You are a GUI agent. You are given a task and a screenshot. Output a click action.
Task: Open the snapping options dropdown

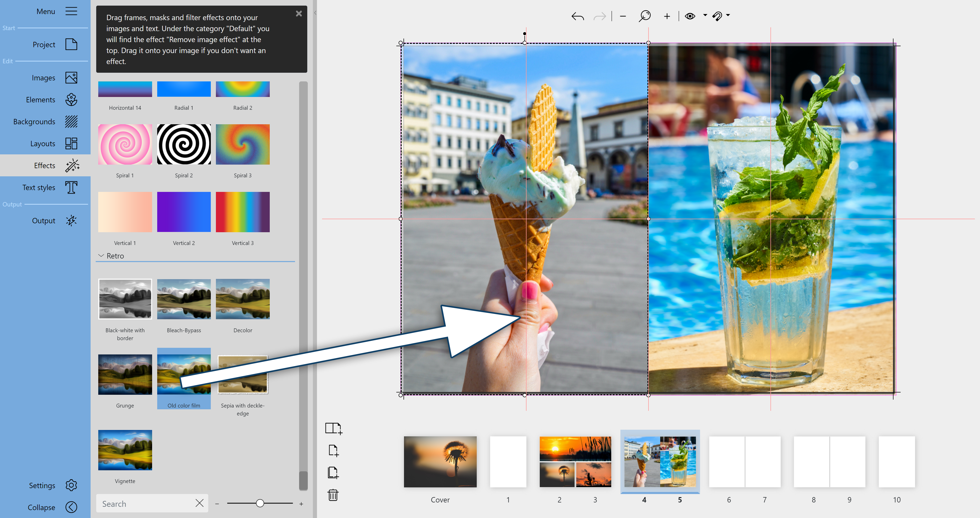728,16
